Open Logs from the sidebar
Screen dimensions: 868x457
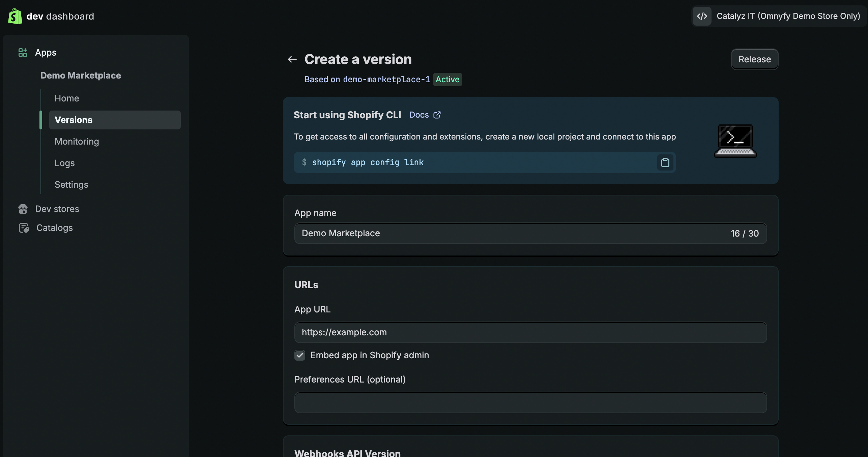pos(65,163)
